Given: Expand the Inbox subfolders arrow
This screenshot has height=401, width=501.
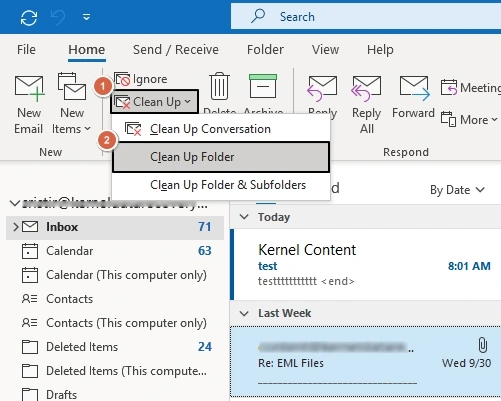Looking at the screenshot, I should [x=15, y=227].
